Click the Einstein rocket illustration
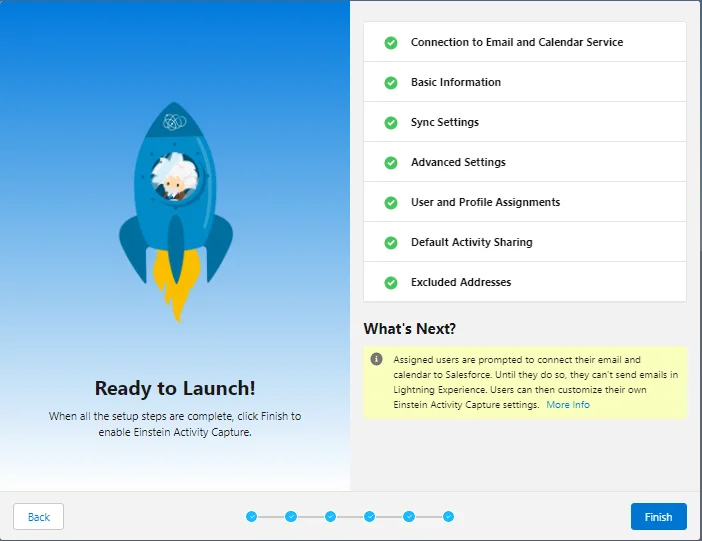 (176, 212)
